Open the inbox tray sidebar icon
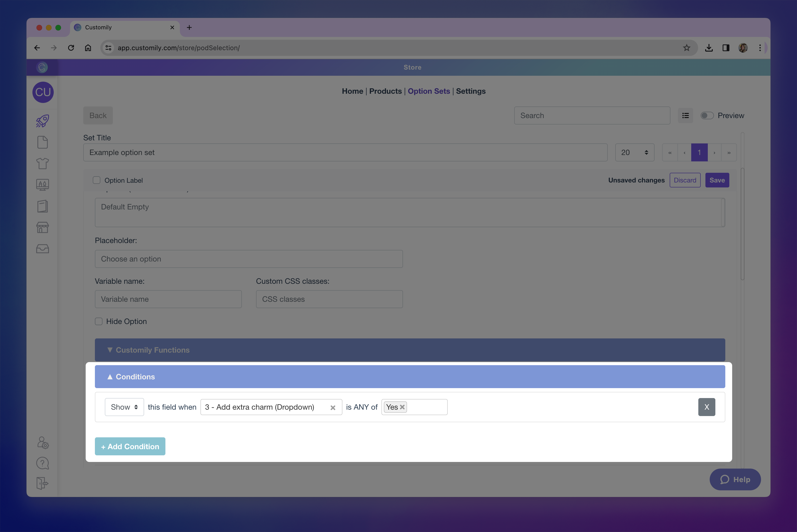Screen dimensions: 797x532 pos(42,249)
